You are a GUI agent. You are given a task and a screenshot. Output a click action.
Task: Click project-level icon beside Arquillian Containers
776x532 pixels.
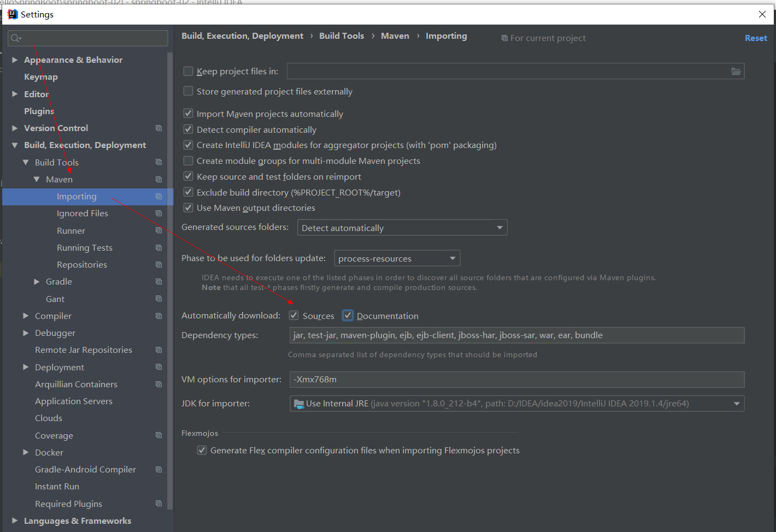[x=158, y=384]
